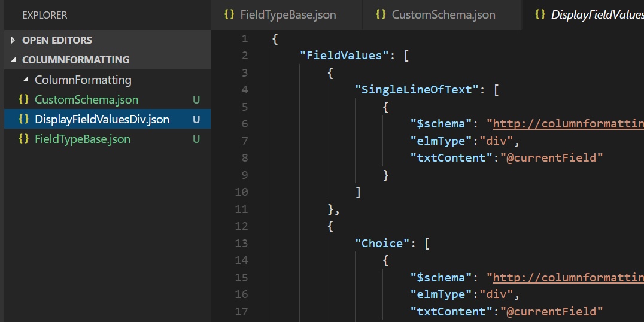Open CustomSchema.json in the explorer tree
Image resolution: width=644 pixels, height=322 pixels.
pyautogui.click(x=107, y=100)
